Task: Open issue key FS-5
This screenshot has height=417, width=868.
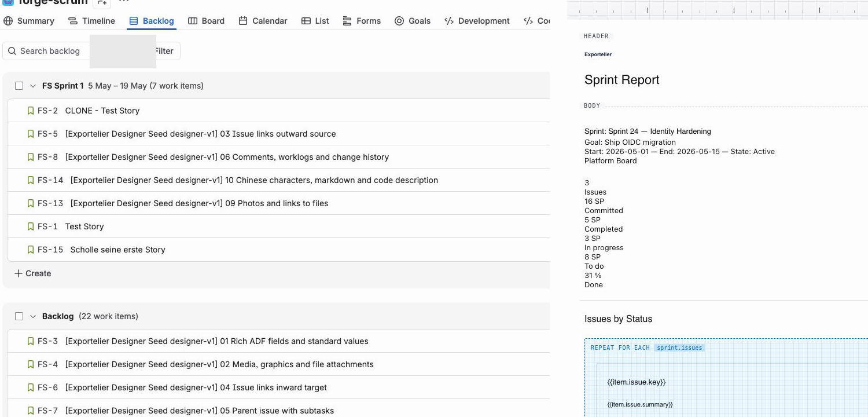Action: [48, 134]
